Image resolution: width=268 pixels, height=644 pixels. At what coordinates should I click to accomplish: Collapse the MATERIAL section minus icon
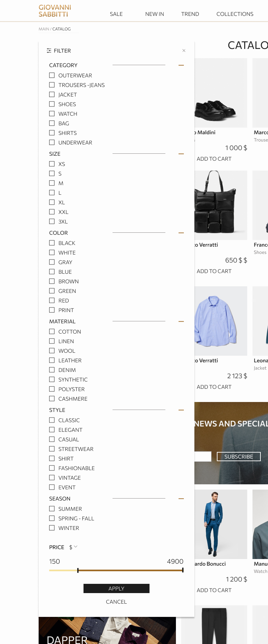181,321
